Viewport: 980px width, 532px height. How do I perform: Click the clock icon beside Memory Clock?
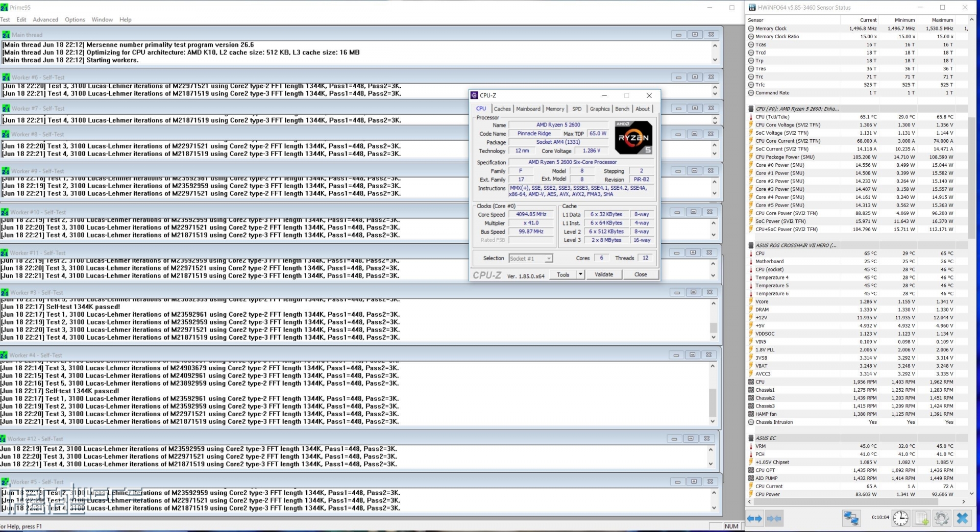tap(751, 29)
